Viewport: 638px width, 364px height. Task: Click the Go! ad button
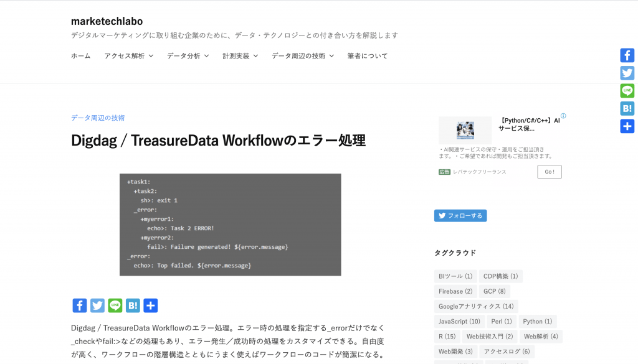(550, 172)
